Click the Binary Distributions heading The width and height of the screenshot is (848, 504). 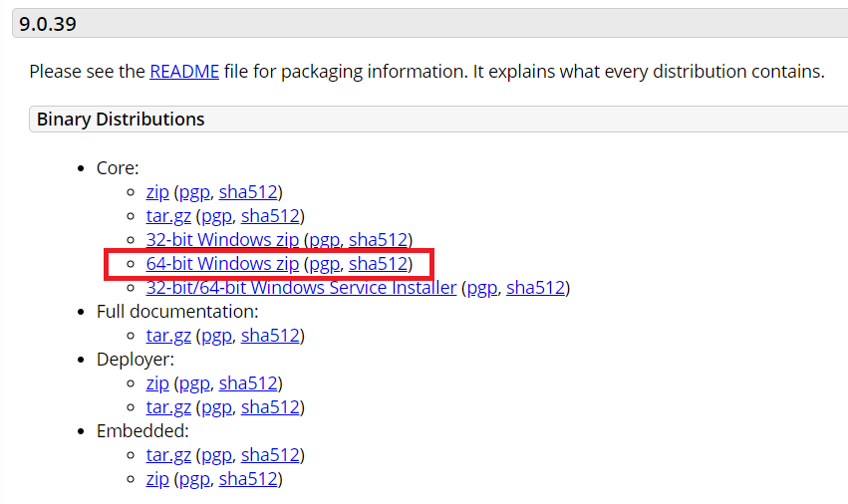point(121,119)
